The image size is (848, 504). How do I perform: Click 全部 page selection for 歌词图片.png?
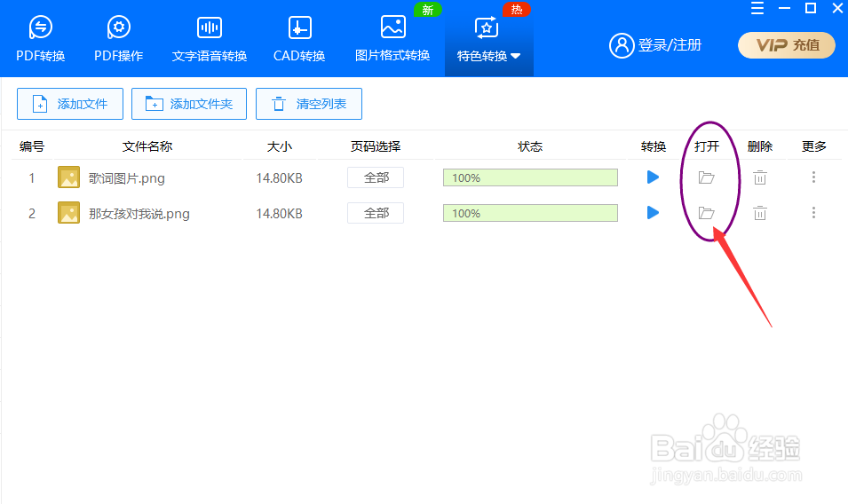click(376, 177)
